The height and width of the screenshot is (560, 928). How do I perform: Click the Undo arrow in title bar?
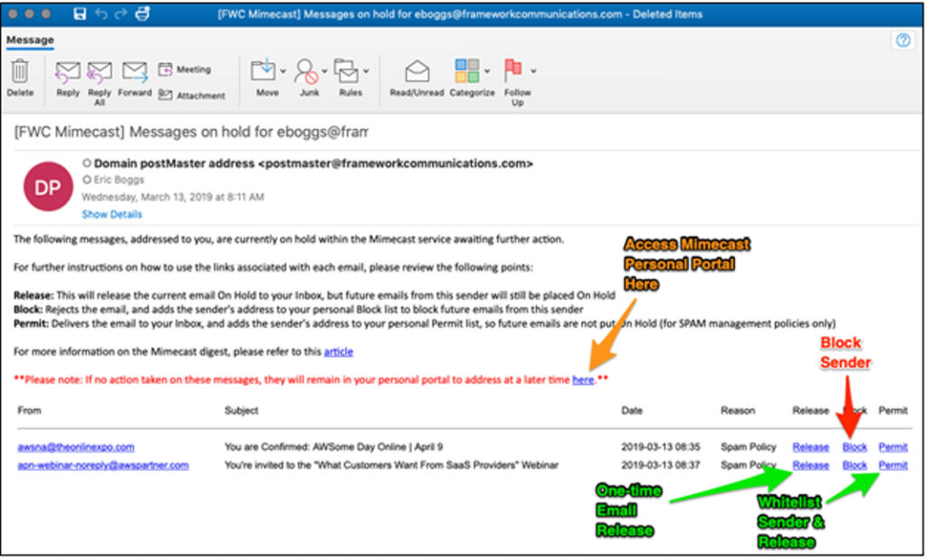[x=101, y=14]
